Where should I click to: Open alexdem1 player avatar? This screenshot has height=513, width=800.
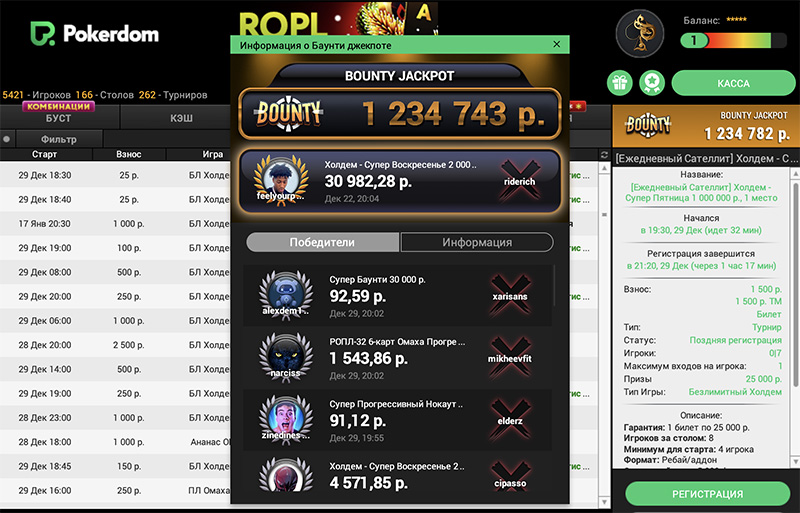tap(286, 296)
